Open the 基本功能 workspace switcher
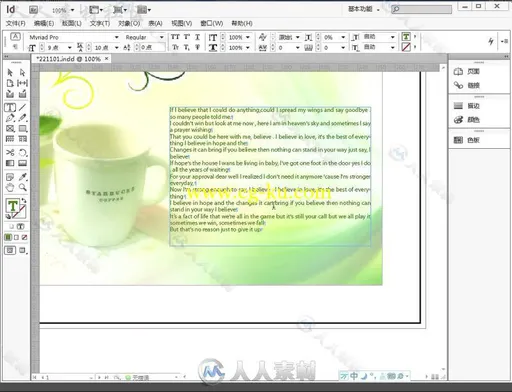512x392 pixels. point(364,9)
